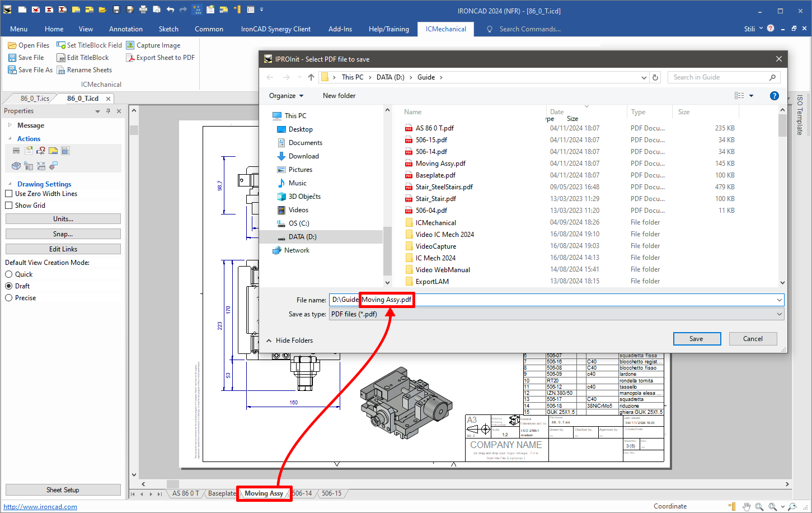
Task: Open the http://www.ironcad.com link
Action: coord(40,507)
